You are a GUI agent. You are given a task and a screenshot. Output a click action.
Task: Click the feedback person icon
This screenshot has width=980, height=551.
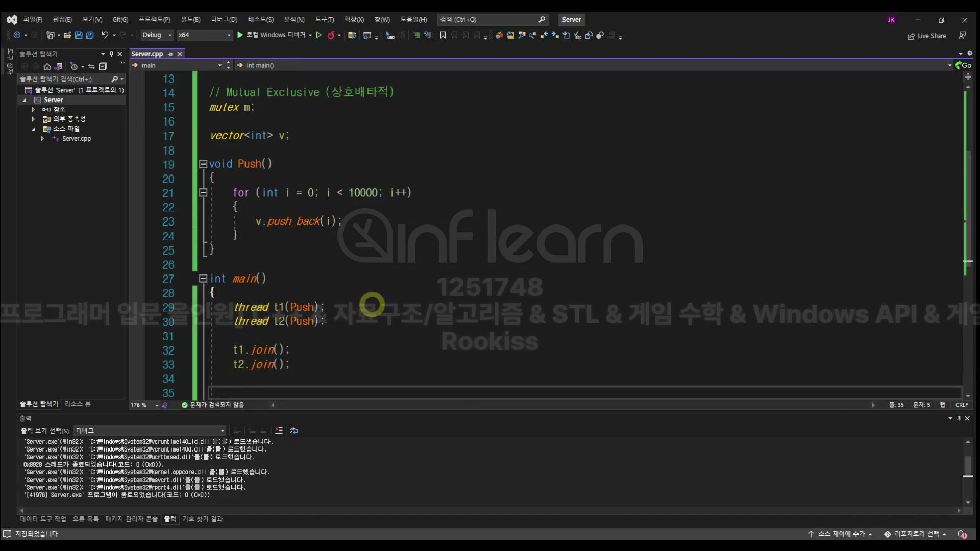(962, 35)
